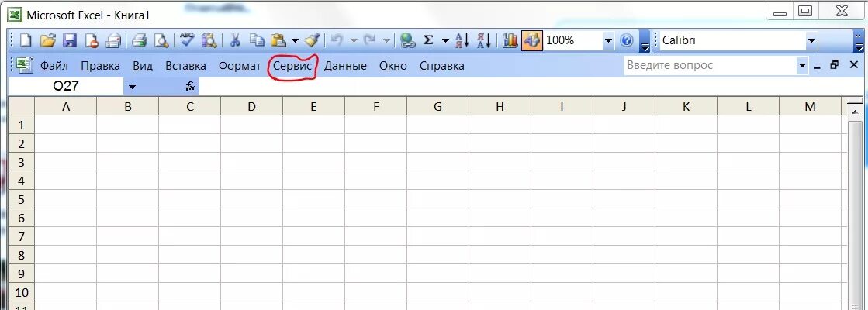
Task: Open the Сервис menu
Action: click(292, 66)
